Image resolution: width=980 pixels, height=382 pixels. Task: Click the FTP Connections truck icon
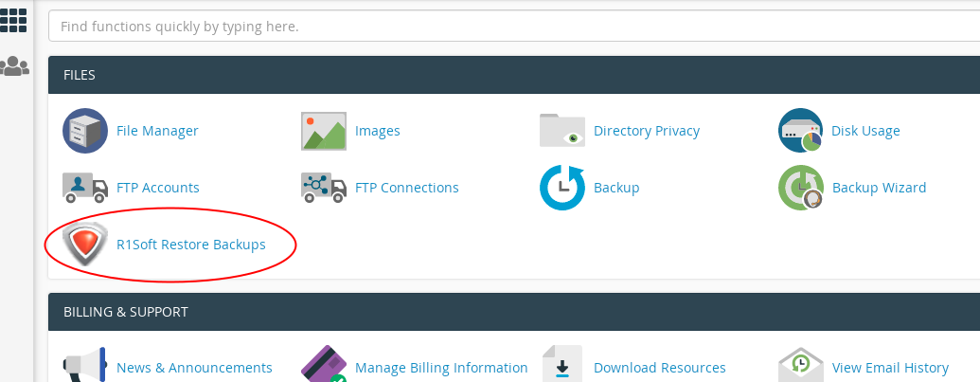[x=324, y=188]
